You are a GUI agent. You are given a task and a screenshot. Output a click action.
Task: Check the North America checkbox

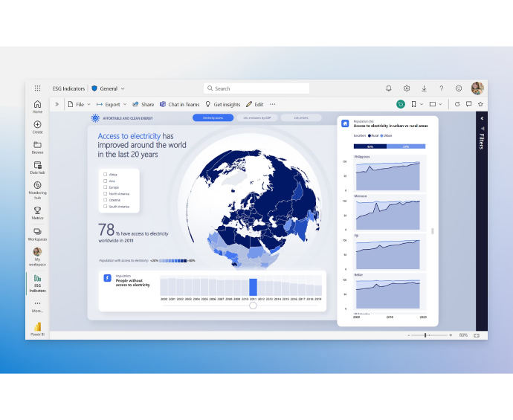pos(105,193)
